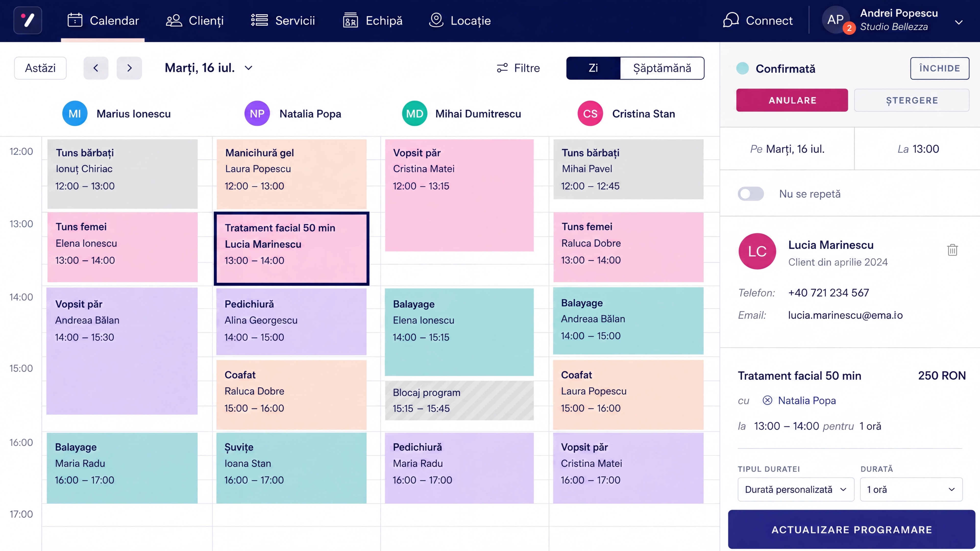Select the Zi day view toggle

tap(593, 68)
